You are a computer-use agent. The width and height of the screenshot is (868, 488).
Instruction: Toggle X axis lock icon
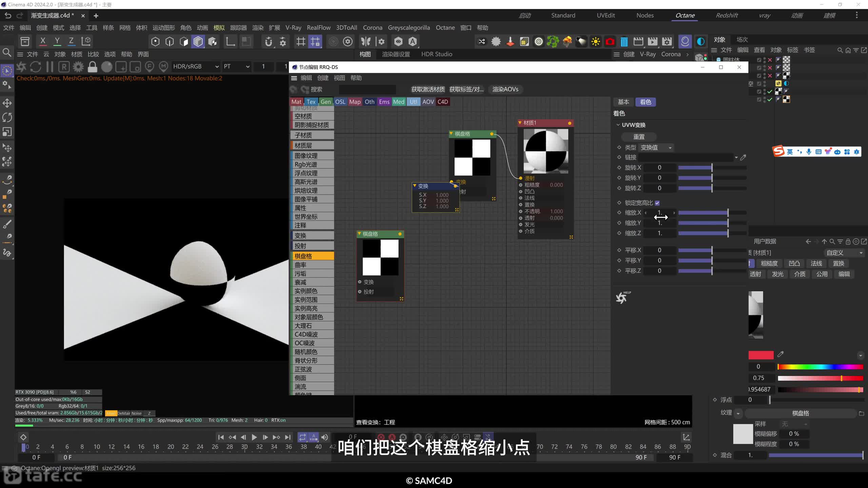(43, 41)
